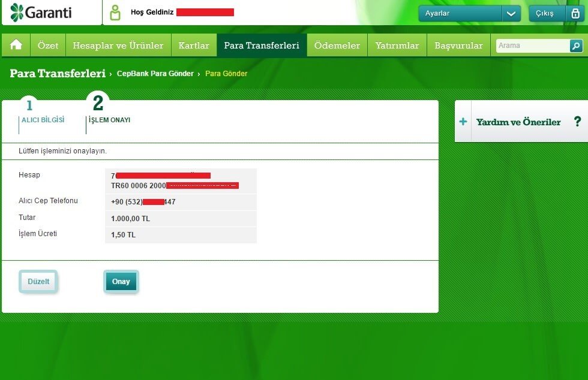Select Yatırımlar from the navigation menu
Screen dimensions: 588x380
click(x=397, y=45)
